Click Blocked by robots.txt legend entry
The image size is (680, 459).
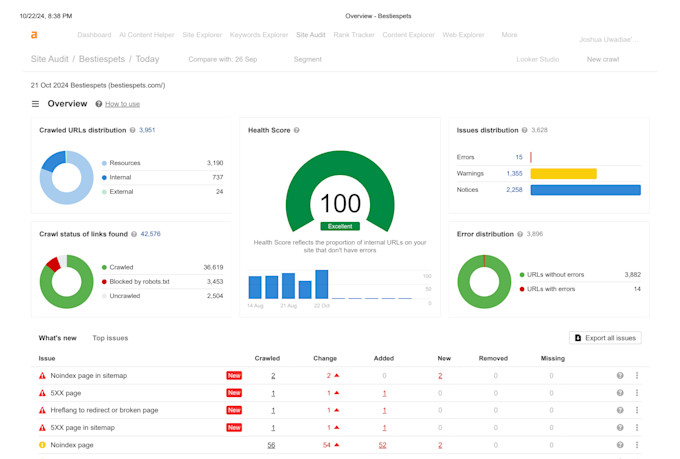(139, 282)
